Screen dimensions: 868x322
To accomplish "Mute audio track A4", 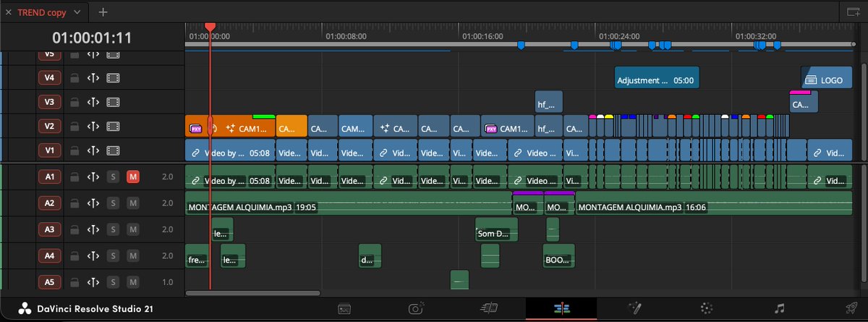I will [x=133, y=255].
